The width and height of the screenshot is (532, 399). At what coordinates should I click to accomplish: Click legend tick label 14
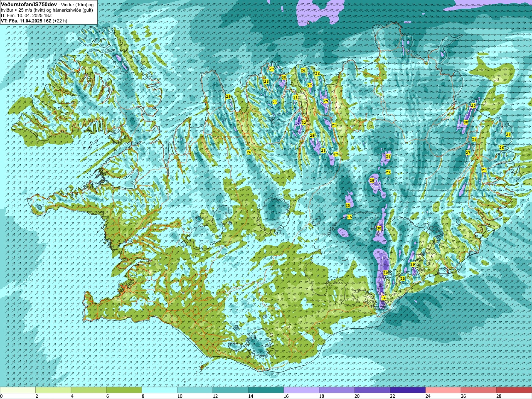click(x=251, y=397)
